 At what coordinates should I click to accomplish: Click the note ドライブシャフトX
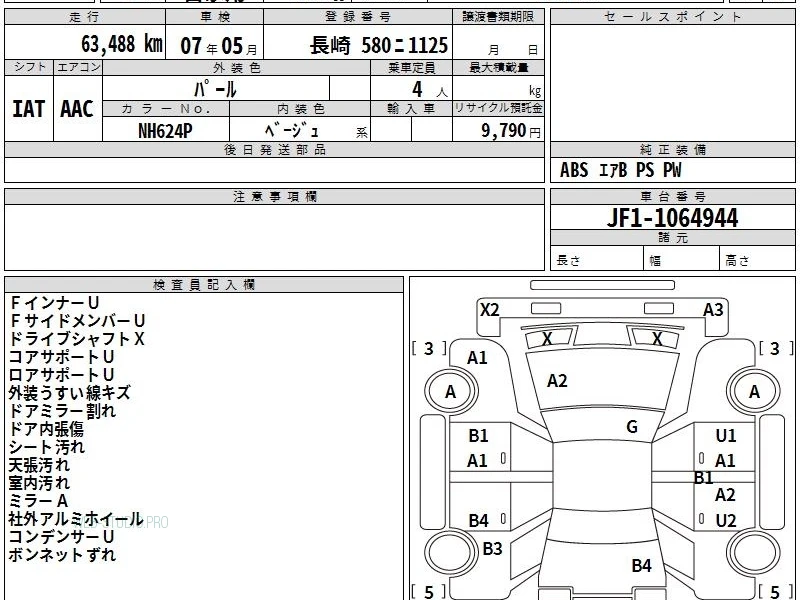click(x=77, y=339)
